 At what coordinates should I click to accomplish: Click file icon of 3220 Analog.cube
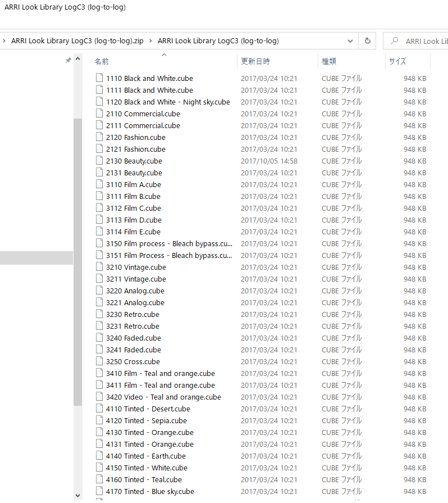pos(100,291)
